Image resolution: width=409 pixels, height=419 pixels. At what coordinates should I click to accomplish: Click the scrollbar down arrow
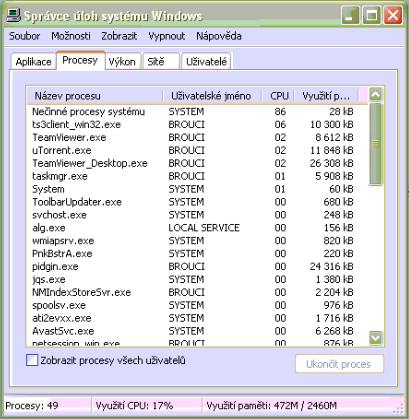pyautogui.click(x=376, y=338)
